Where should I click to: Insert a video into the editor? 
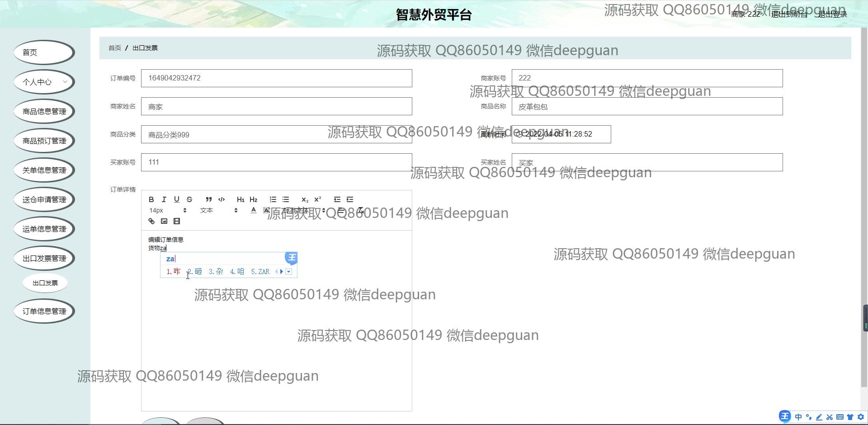177,221
